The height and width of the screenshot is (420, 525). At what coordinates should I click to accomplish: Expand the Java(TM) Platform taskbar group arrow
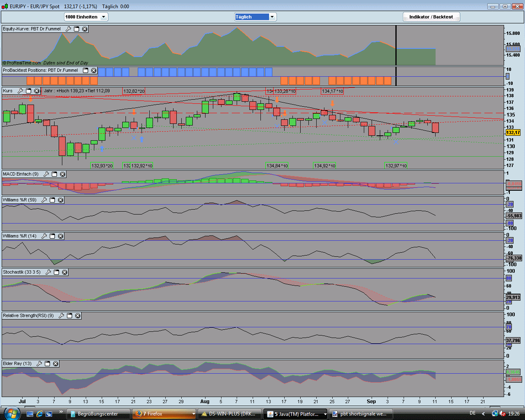325,414
